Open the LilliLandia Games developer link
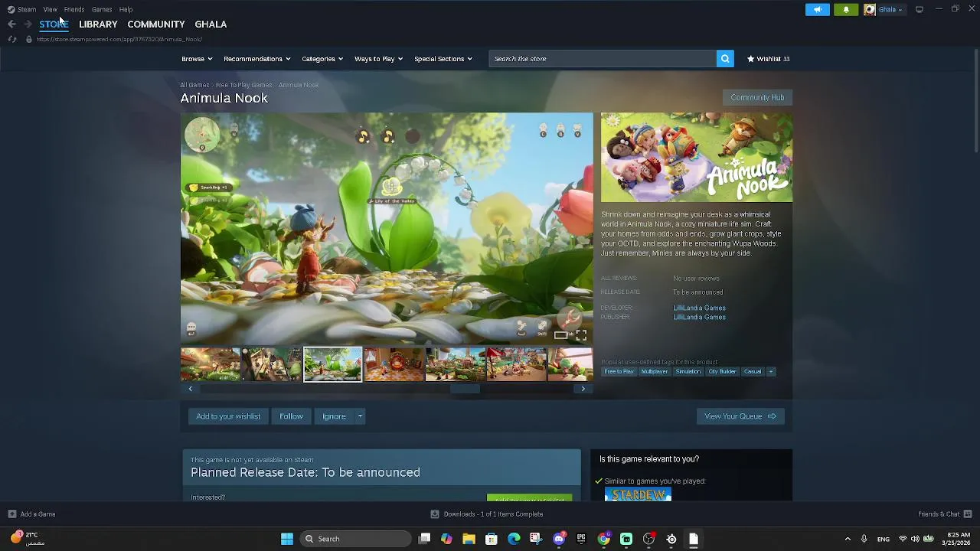Screen dimensions: 980x551 click(699, 308)
